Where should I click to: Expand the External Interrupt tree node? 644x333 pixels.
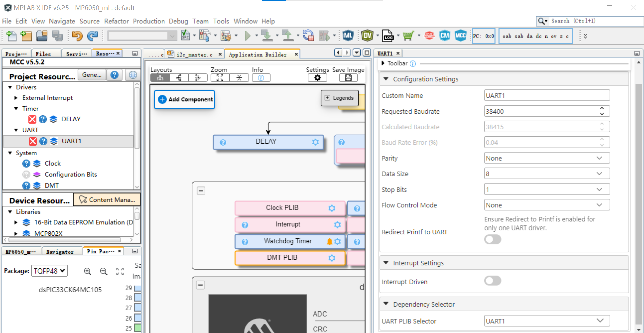pyautogui.click(x=16, y=98)
